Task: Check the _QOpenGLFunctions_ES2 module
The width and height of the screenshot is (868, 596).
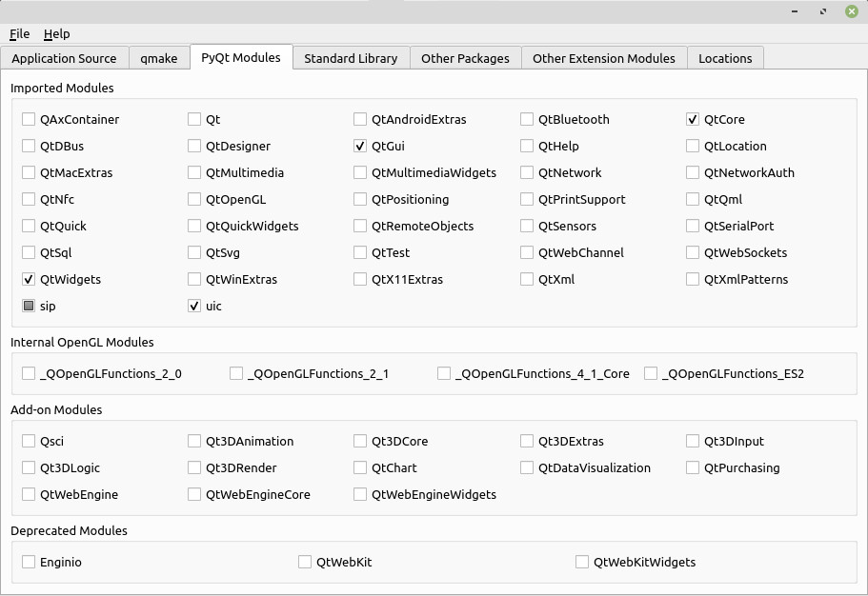Action: [x=650, y=373]
